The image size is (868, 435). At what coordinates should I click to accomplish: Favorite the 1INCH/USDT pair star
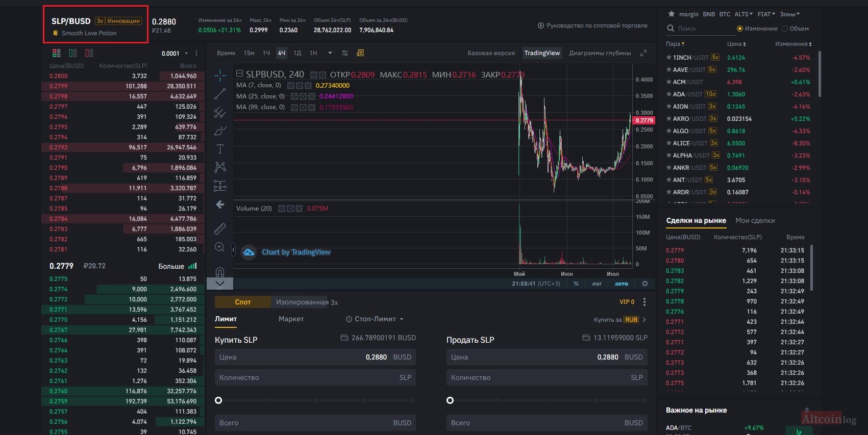[x=668, y=58]
